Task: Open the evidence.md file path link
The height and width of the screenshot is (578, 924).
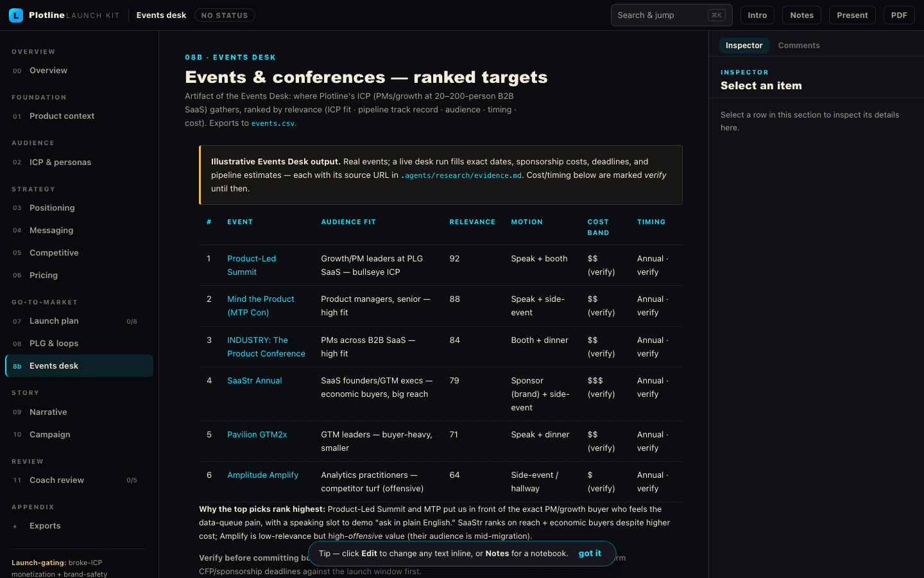Action: click(x=461, y=175)
